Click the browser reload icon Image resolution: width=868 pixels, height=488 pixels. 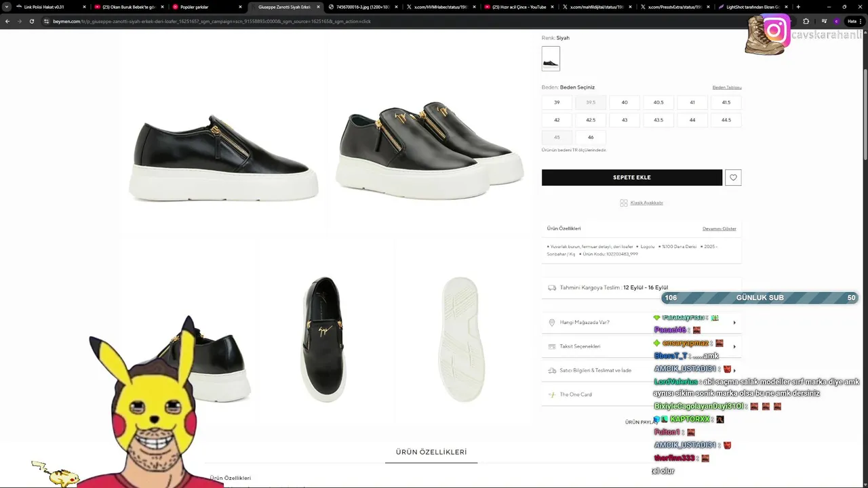(x=31, y=21)
